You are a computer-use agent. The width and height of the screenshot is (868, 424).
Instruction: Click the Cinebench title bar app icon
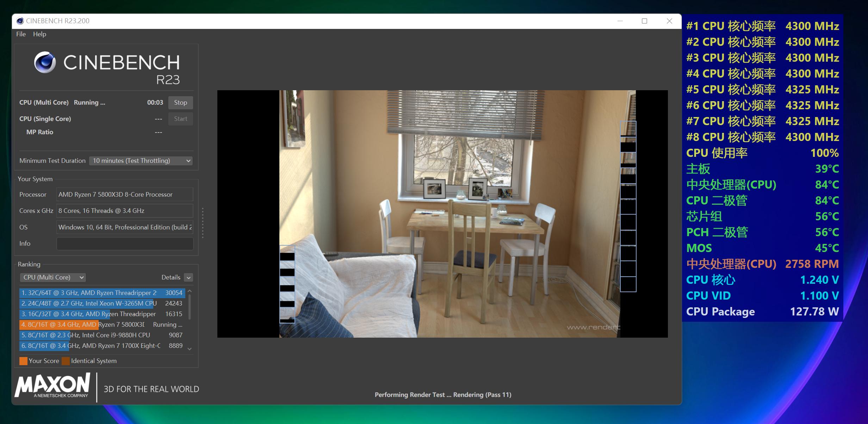[20, 21]
